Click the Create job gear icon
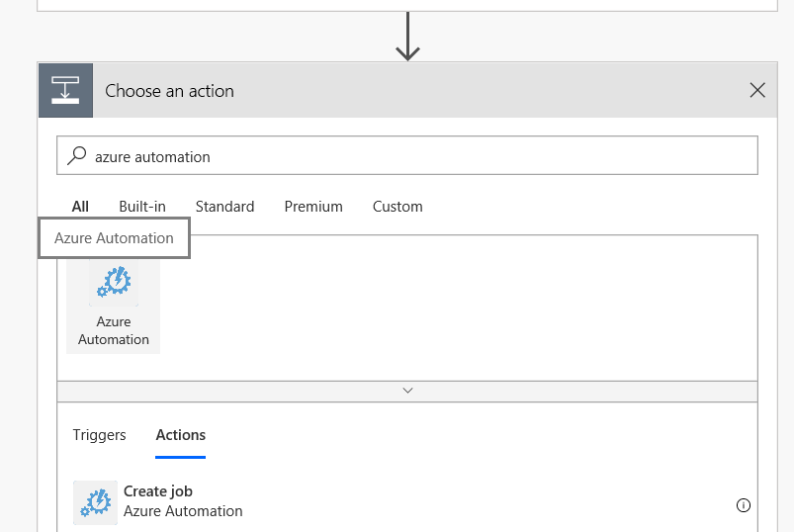This screenshot has height=532, width=794. tap(95, 501)
